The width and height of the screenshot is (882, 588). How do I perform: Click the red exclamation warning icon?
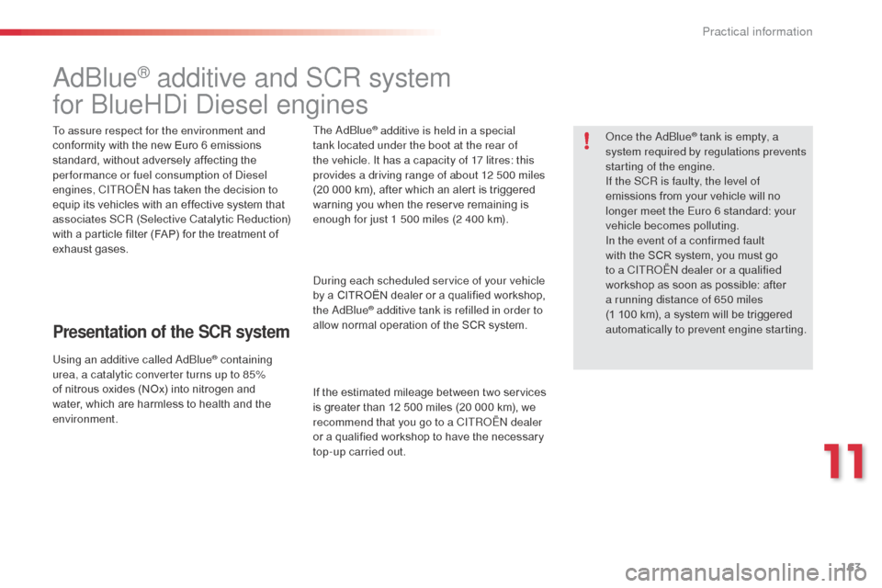[587, 140]
